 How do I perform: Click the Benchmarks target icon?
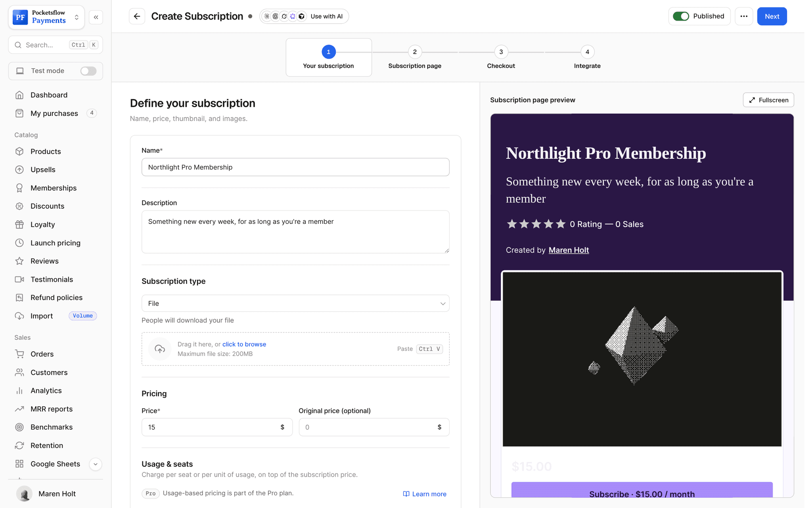19,427
